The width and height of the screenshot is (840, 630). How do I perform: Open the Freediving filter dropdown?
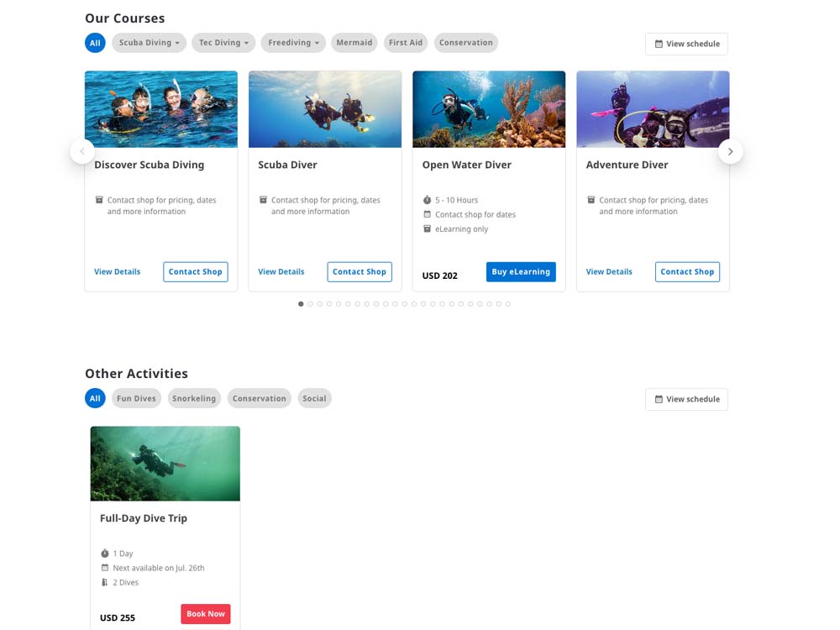pos(292,42)
